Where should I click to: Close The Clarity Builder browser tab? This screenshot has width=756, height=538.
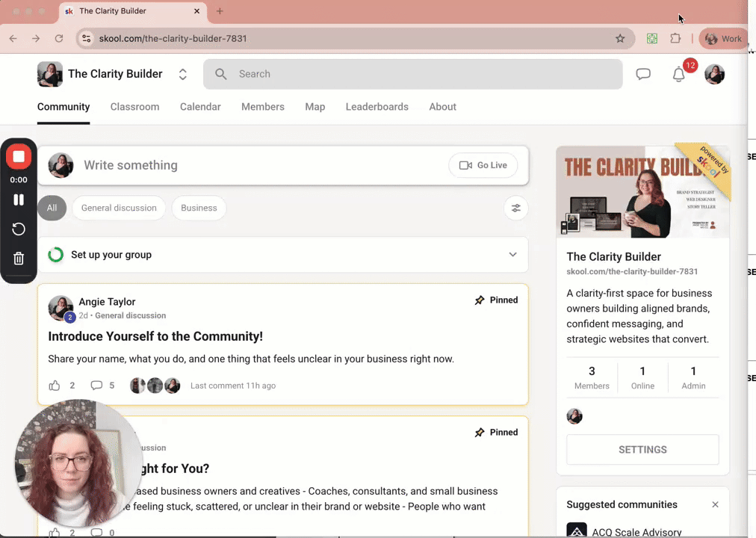(196, 11)
